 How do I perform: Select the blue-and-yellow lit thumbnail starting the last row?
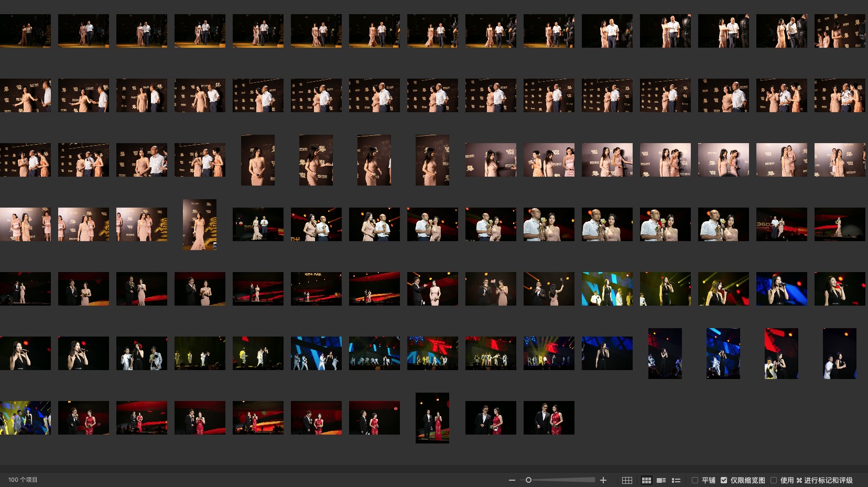(25, 418)
